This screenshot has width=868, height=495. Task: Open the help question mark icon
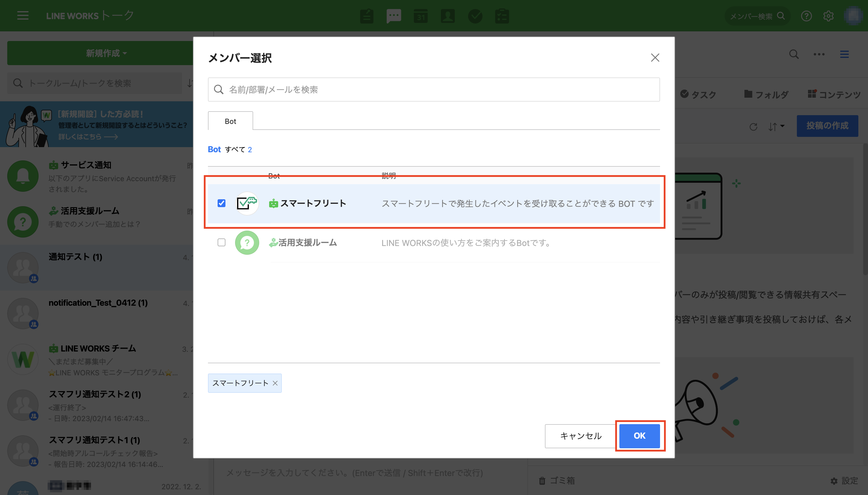pos(806,16)
